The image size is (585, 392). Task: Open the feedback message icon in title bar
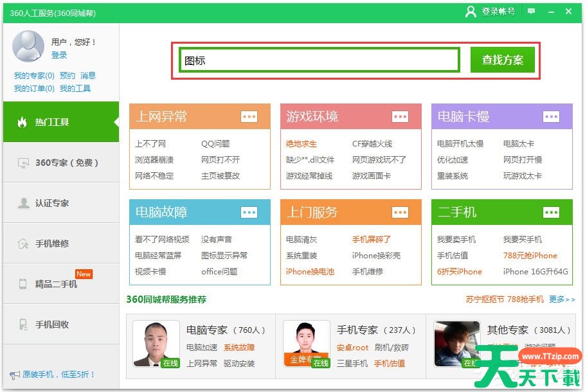pyautogui.click(x=531, y=12)
